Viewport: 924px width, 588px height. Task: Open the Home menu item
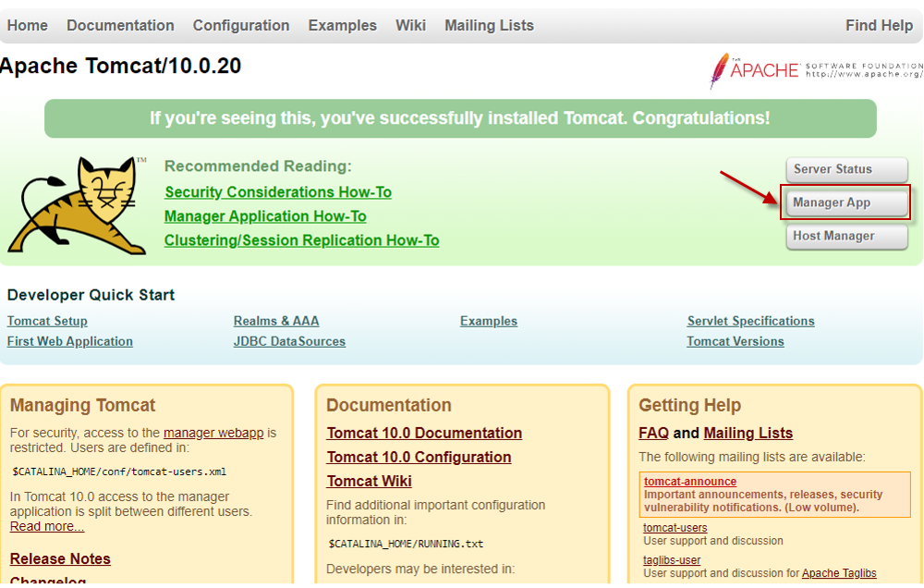[x=28, y=25]
